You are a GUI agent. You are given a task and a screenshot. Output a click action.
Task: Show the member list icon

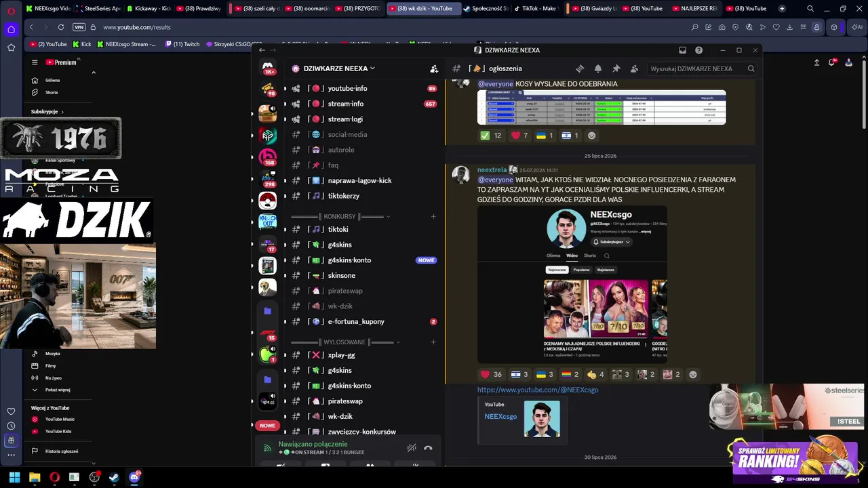coord(634,68)
